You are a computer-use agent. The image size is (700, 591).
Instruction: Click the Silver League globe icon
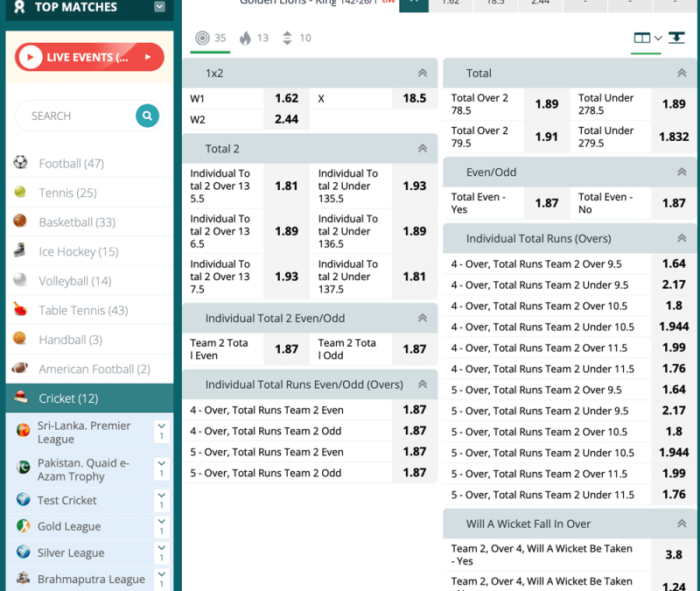(24, 552)
